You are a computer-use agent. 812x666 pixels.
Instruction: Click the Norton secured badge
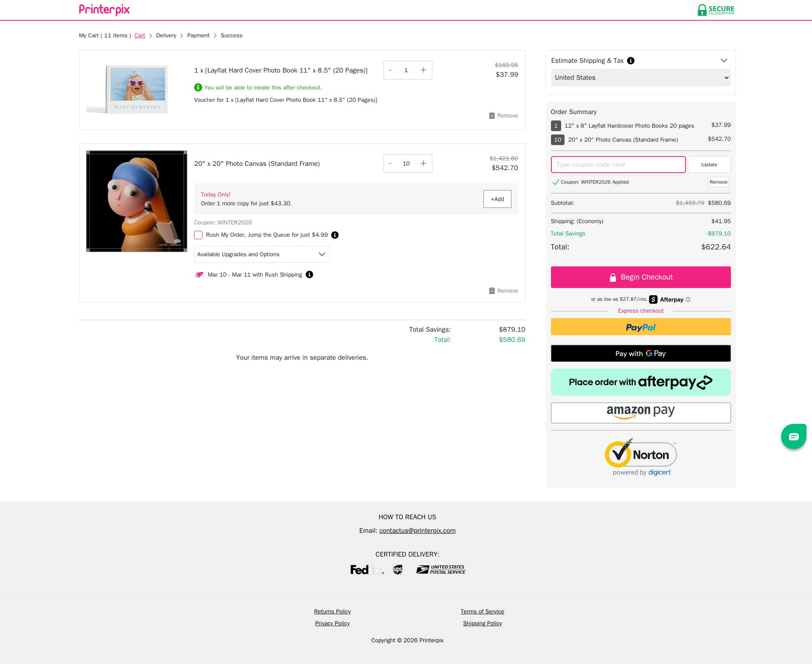641,457
